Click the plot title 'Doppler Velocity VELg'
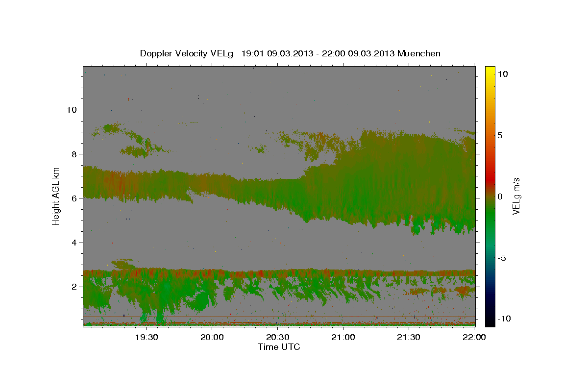Image resolution: width=588 pixels, height=392 pixels. coord(187,53)
